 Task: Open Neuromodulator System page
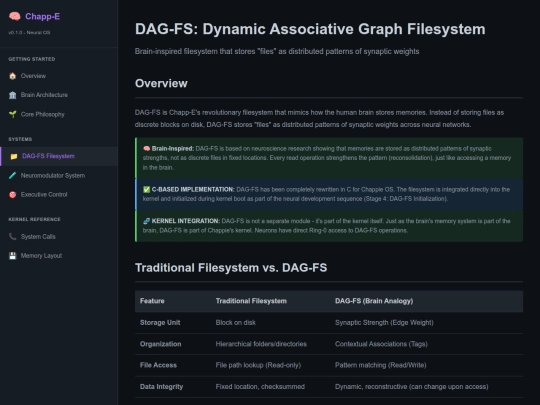(59, 176)
